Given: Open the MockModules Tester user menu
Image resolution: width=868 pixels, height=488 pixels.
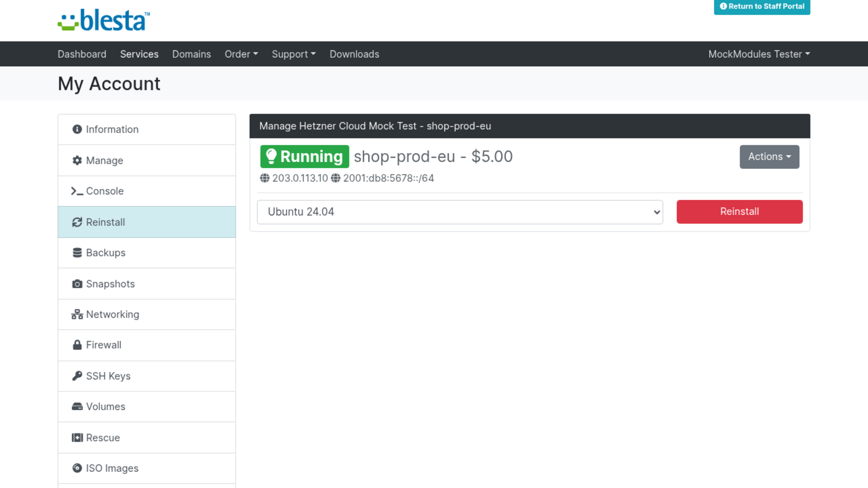Looking at the screenshot, I should click(759, 54).
